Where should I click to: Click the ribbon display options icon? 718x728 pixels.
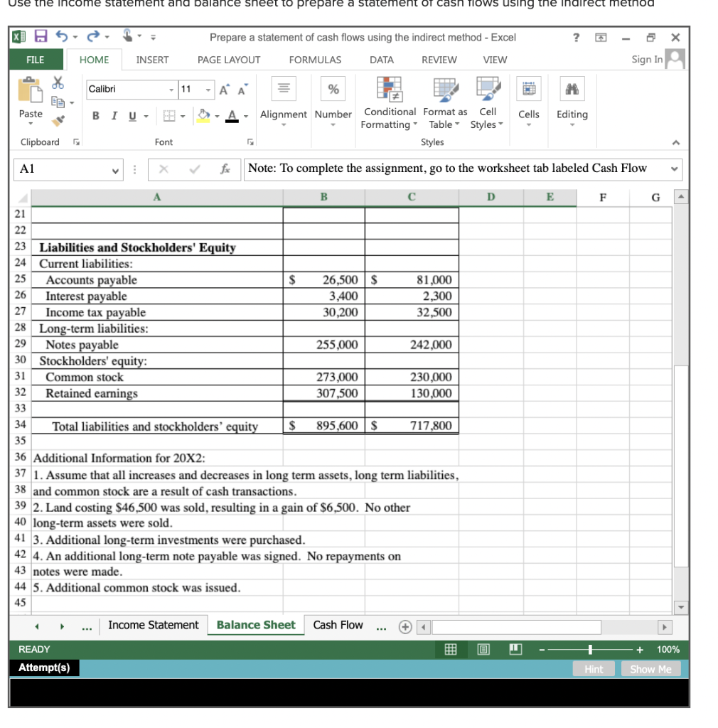pyautogui.click(x=601, y=38)
